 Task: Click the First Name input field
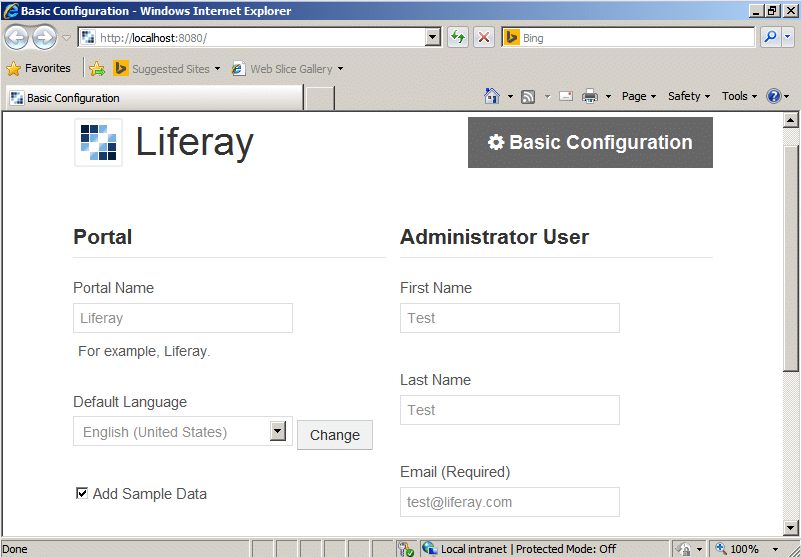510,318
